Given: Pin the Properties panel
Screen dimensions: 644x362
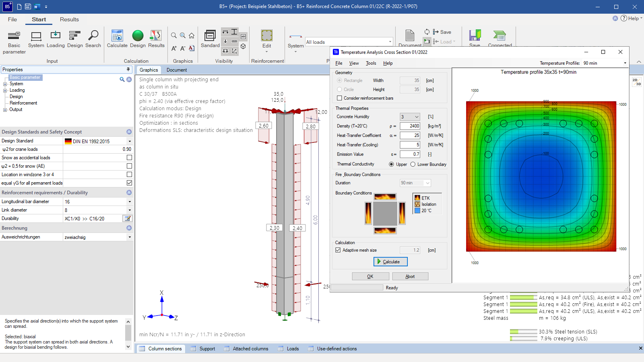Looking at the screenshot, I should click(x=128, y=70).
